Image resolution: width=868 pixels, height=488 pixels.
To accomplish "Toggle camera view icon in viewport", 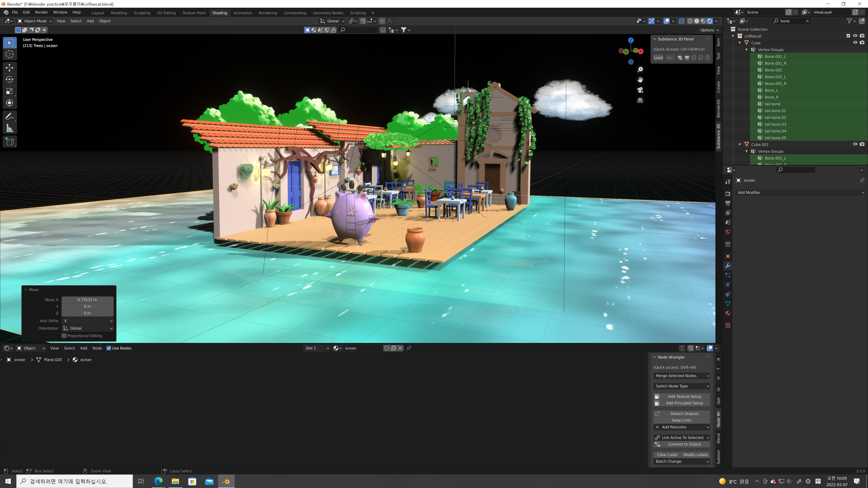I will coord(640,90).
